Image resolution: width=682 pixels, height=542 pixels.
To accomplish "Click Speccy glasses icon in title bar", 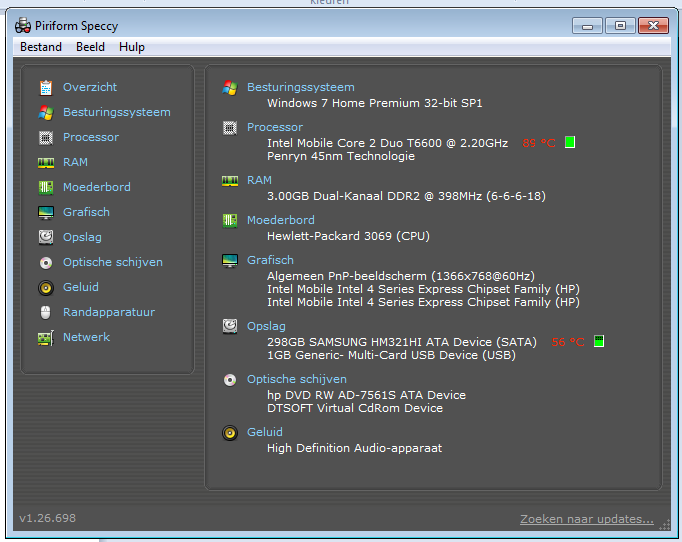I will click(23, 26).
